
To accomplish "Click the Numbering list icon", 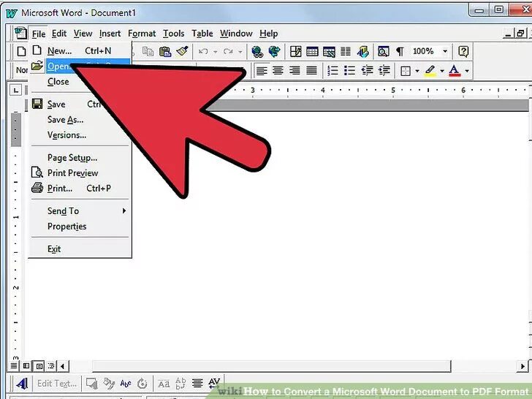I will pos(332,71).
